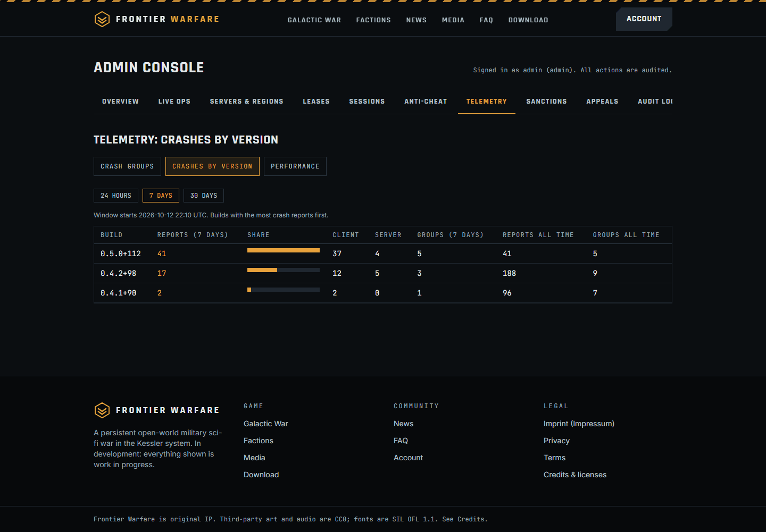Go to News in the top navigation
The image size is (766, 532).
(417, 20)
